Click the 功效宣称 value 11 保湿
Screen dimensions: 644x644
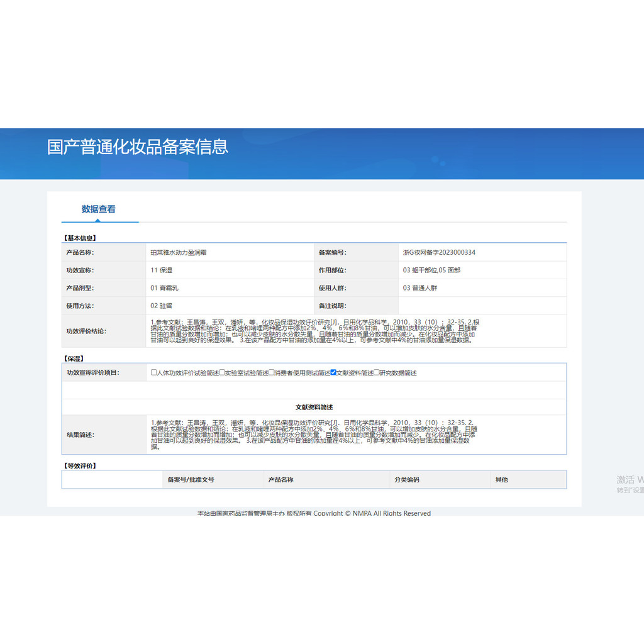coord(162,270)
